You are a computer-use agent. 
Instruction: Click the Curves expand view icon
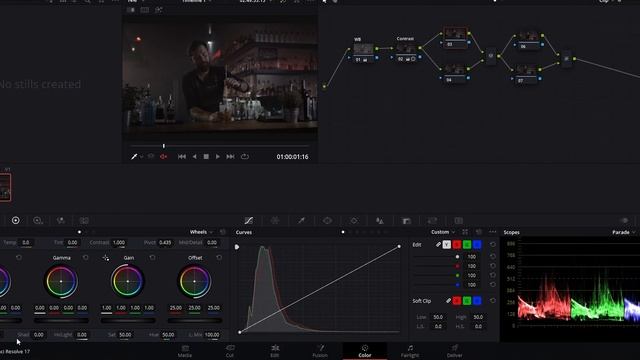pyautogui.click(x=465, y=232)
